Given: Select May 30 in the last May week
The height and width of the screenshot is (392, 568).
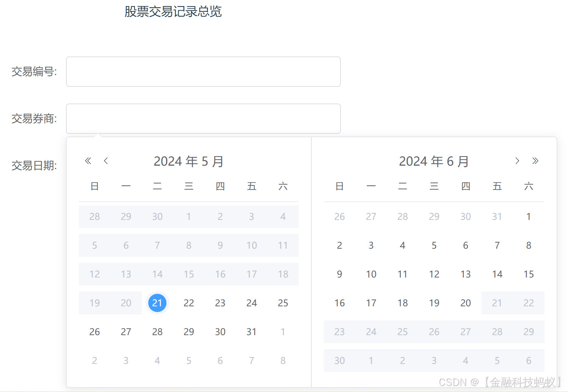Looking at the screenshot, I should coord(220,332).
